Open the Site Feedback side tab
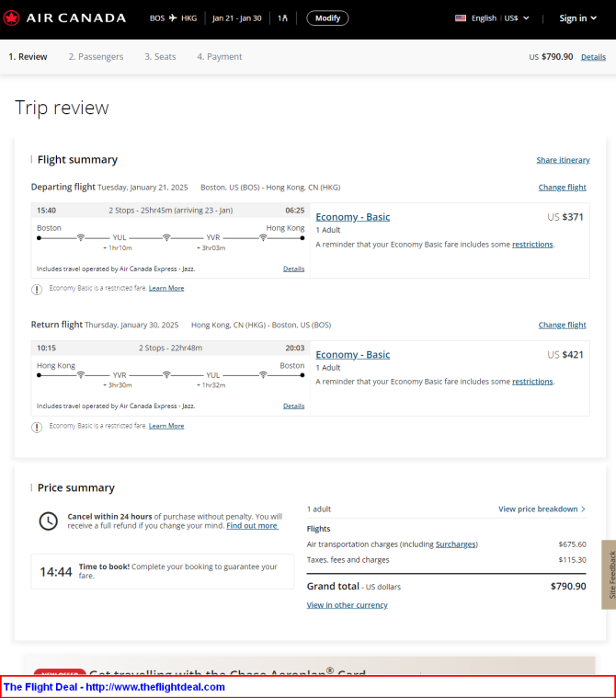Screen dimensions: 616x698 coord(609,575)
